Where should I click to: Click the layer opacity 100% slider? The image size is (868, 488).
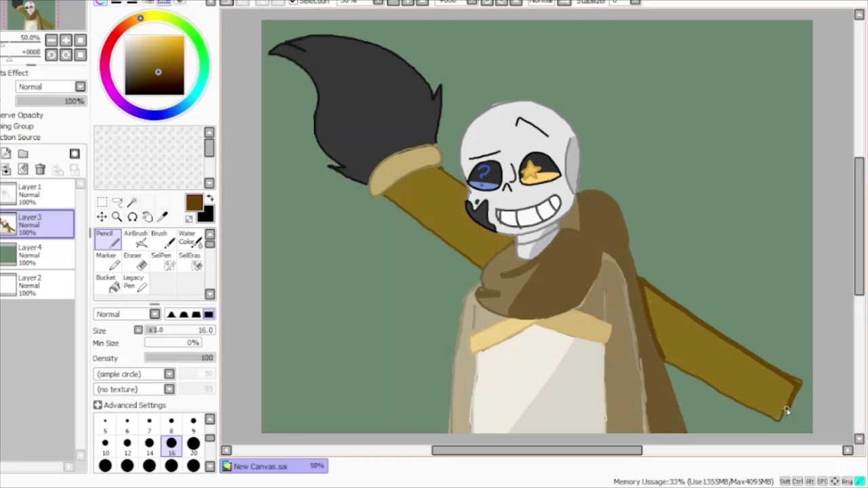point(52,101)
